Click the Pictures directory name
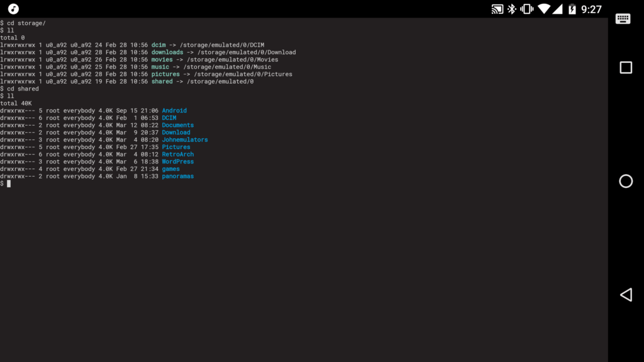Screen dimensions: 644x362 [176, 147]
